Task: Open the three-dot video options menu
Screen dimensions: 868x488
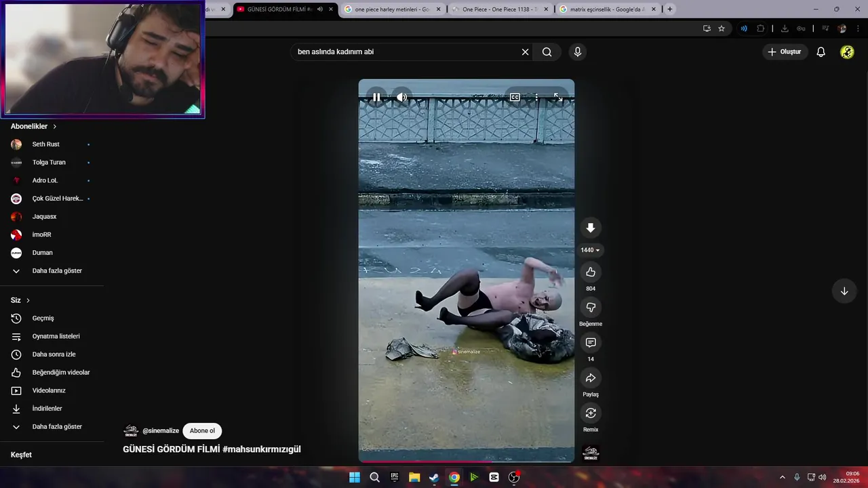Action: pos(536,97)
